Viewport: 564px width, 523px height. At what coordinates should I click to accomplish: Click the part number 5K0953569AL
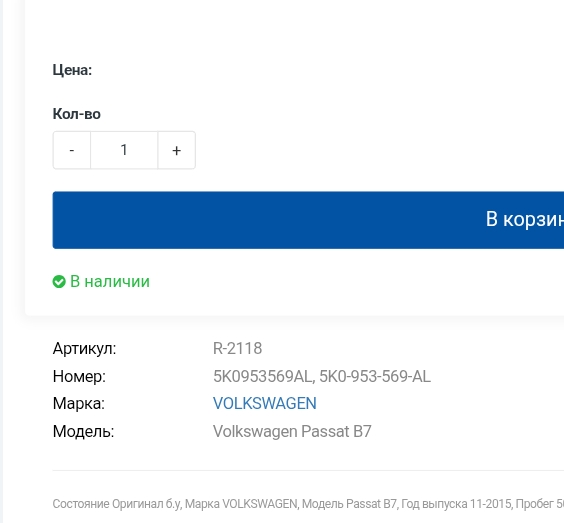pyautogui.click(x=261, y=376)
